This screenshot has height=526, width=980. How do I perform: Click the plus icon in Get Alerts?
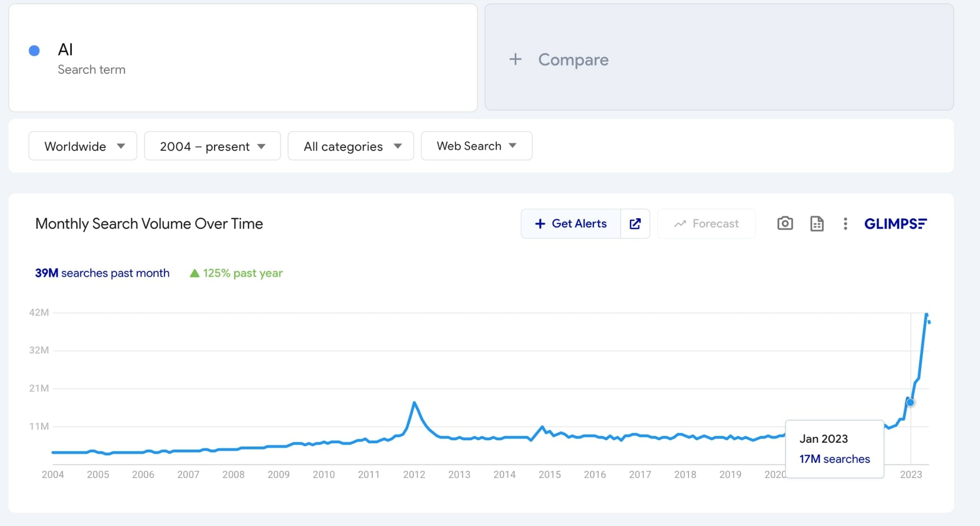coord(540,224)
